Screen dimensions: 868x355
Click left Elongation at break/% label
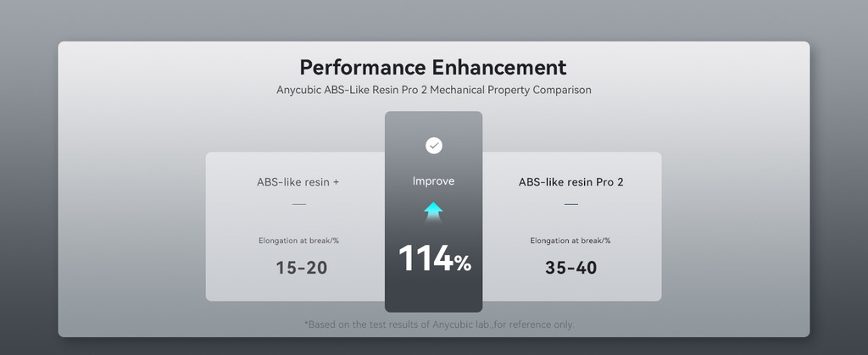pos(299,241)
